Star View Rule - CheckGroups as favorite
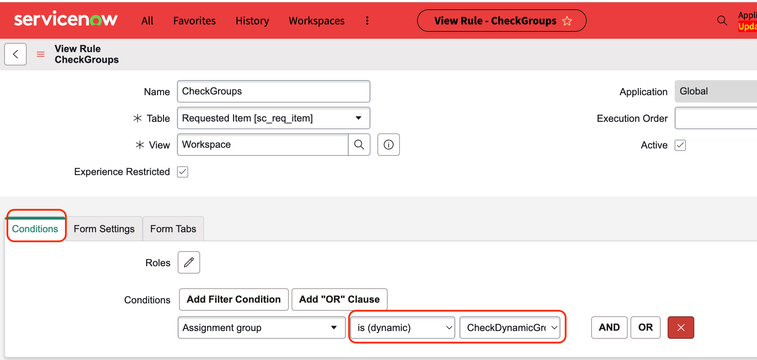Screen dimensions: 757x360 [567, 21]
